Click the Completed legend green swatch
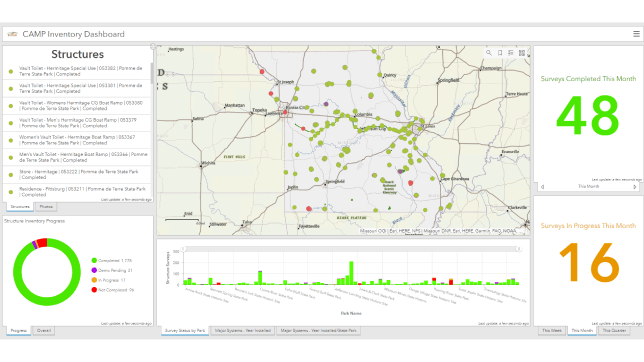 coord(94,261)
